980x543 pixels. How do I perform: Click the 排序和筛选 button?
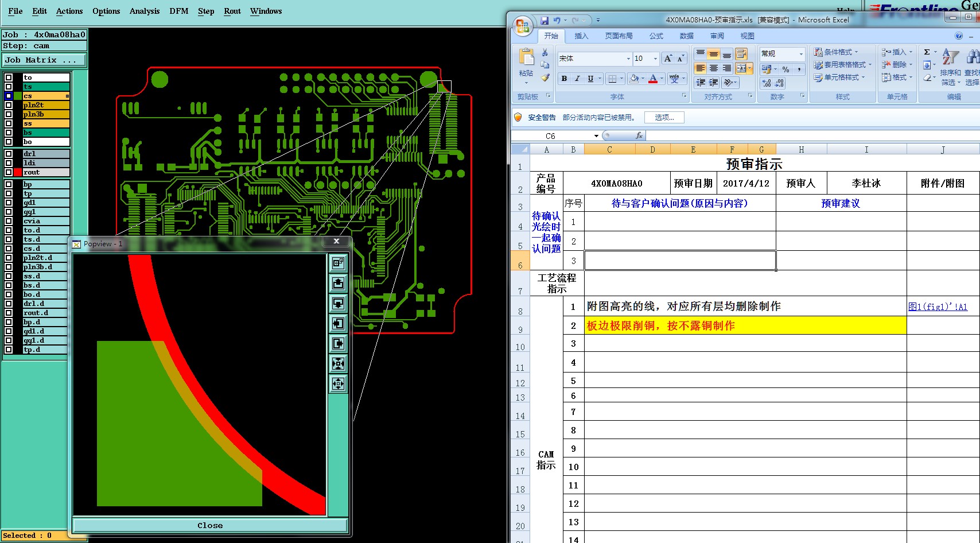[x=950, y=67]
